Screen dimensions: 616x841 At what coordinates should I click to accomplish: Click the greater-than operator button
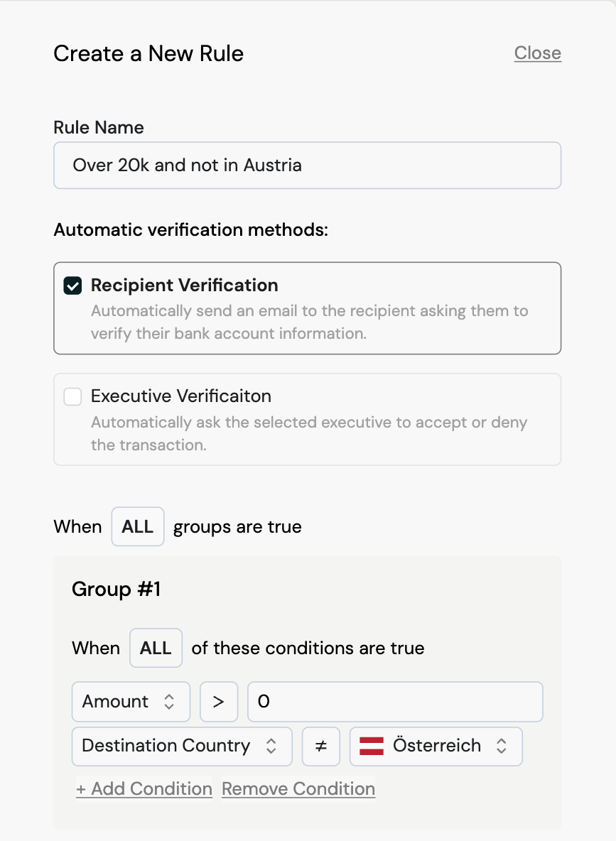pos(219,701)
